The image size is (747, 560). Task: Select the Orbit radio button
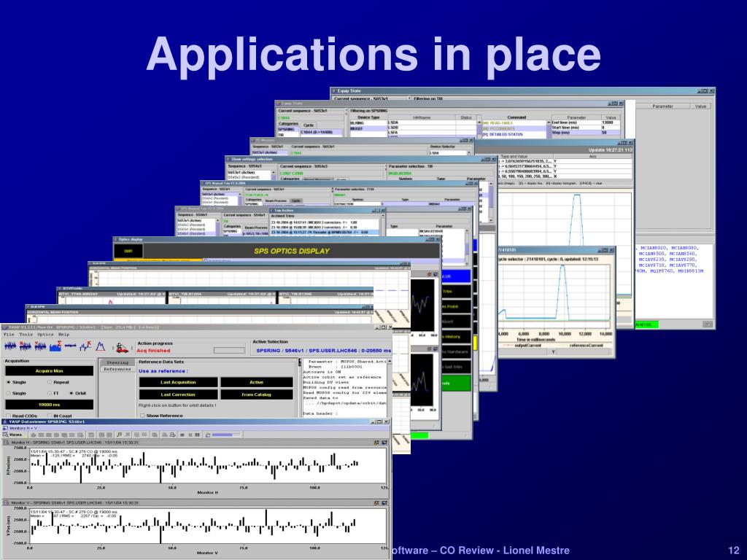pyautogui.click(x=71, y=393)
